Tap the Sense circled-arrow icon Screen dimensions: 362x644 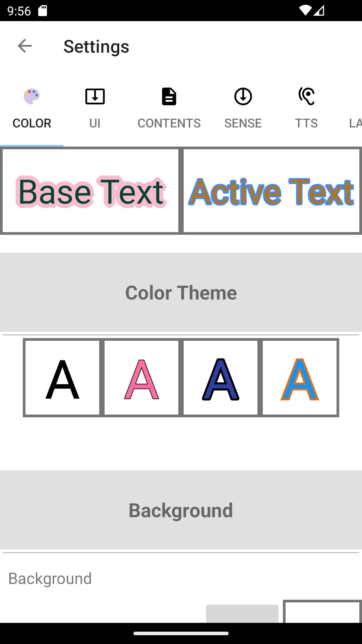pos(243,96)
